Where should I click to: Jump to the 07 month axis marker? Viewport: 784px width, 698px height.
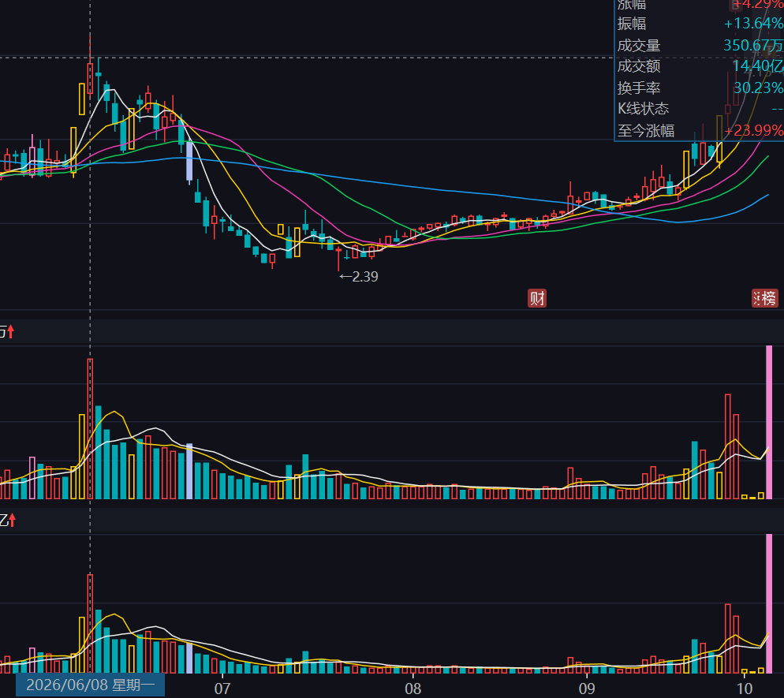click(x=222, y=689)
